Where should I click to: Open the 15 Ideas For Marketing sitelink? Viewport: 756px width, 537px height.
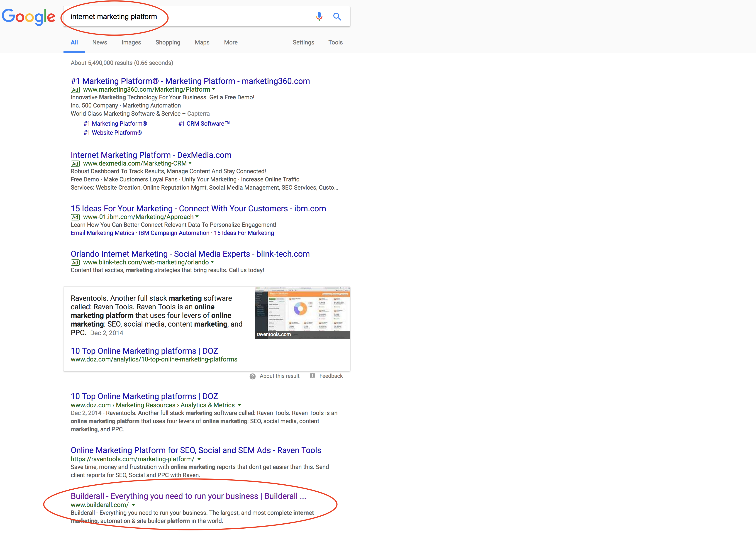click(x=244, y=233)
